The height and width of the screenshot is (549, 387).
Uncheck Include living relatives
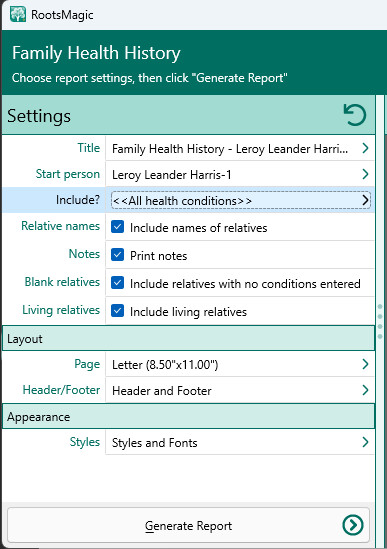click(x=117, y=311)
